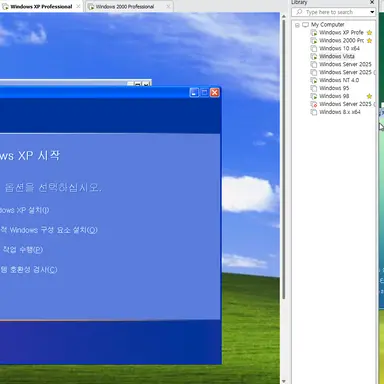Toggle favorite star for Windows XP Profe
Image resolution: width=384 pixels, height=384 pixels.
coord(369,33)
